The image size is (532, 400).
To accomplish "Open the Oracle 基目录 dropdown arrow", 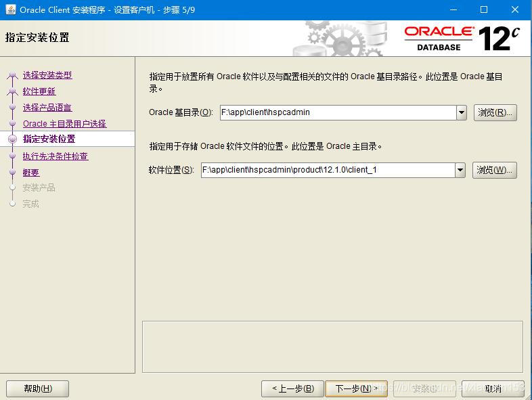I will coord(462,112).
